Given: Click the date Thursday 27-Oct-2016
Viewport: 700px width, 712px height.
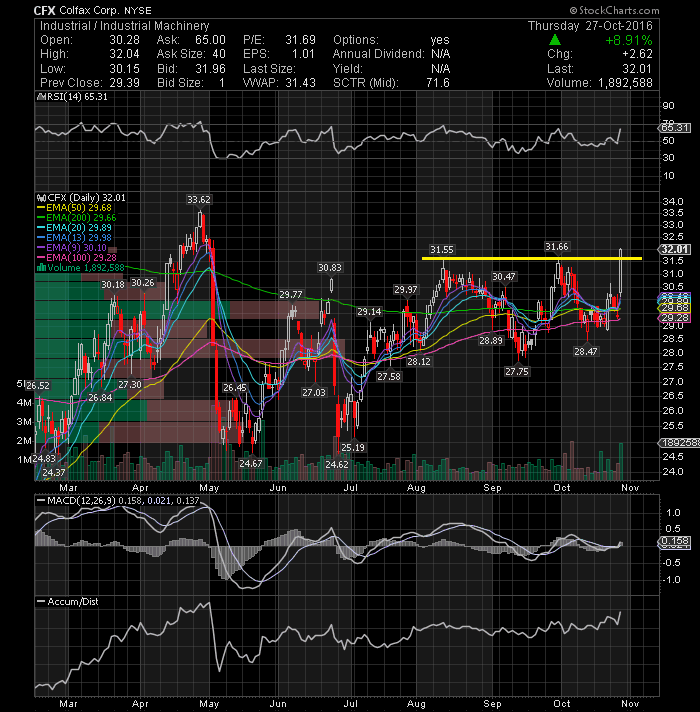Looking at the screenshot, I should pos(590,26).
